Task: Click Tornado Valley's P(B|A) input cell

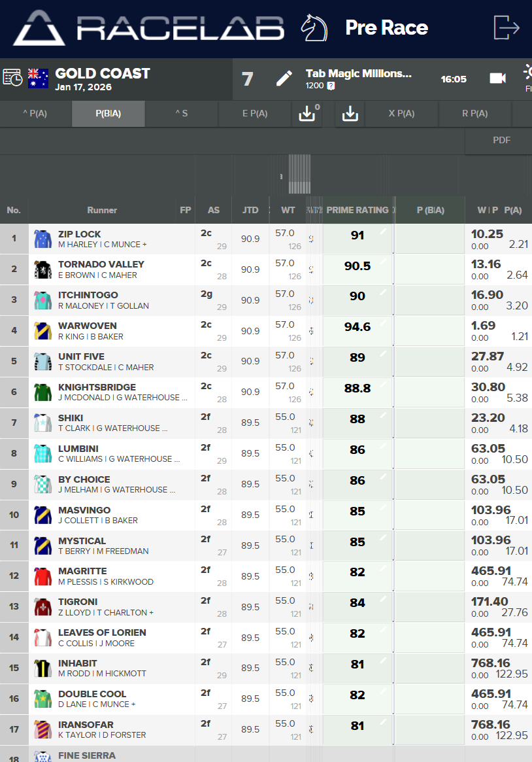Action: (430, 269)
